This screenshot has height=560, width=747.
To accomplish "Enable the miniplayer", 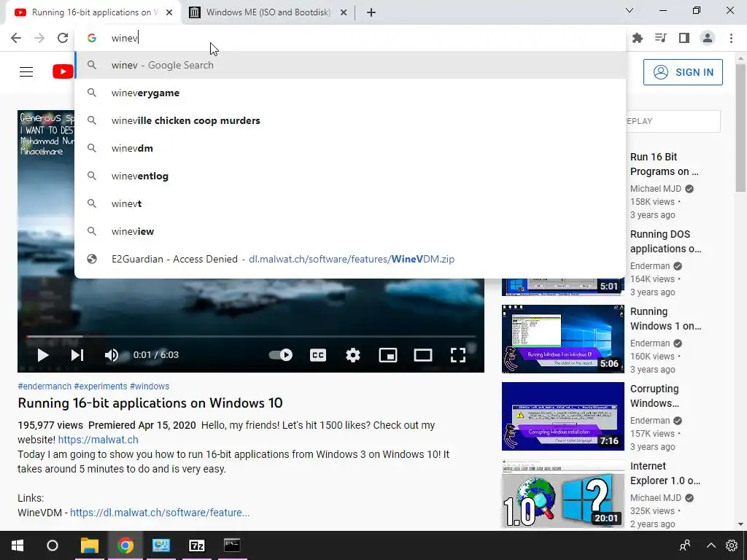I will click(388, 355).
